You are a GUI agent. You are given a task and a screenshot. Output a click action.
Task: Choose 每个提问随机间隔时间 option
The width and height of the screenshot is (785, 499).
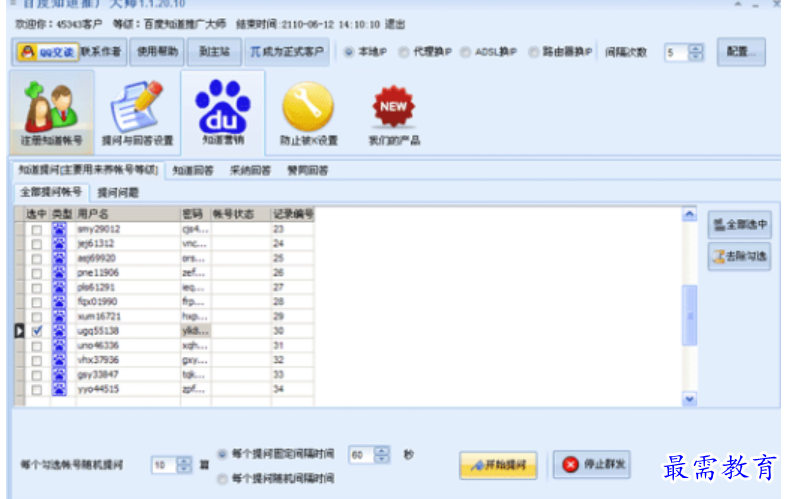(x=222, y=478)
